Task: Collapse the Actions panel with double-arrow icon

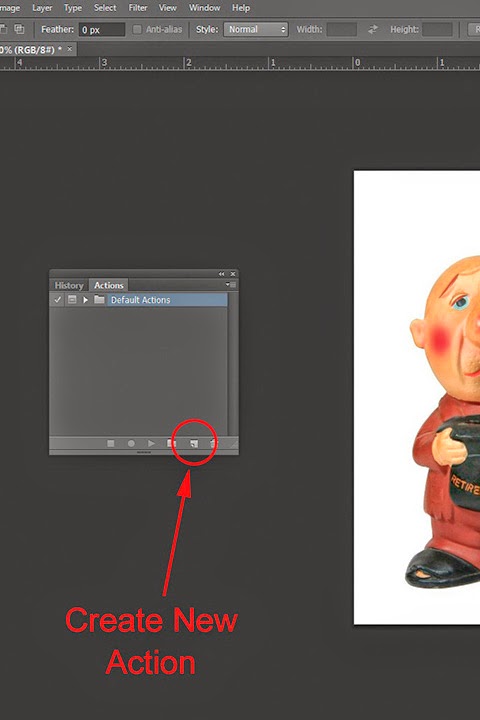Action: click(221, 274)
